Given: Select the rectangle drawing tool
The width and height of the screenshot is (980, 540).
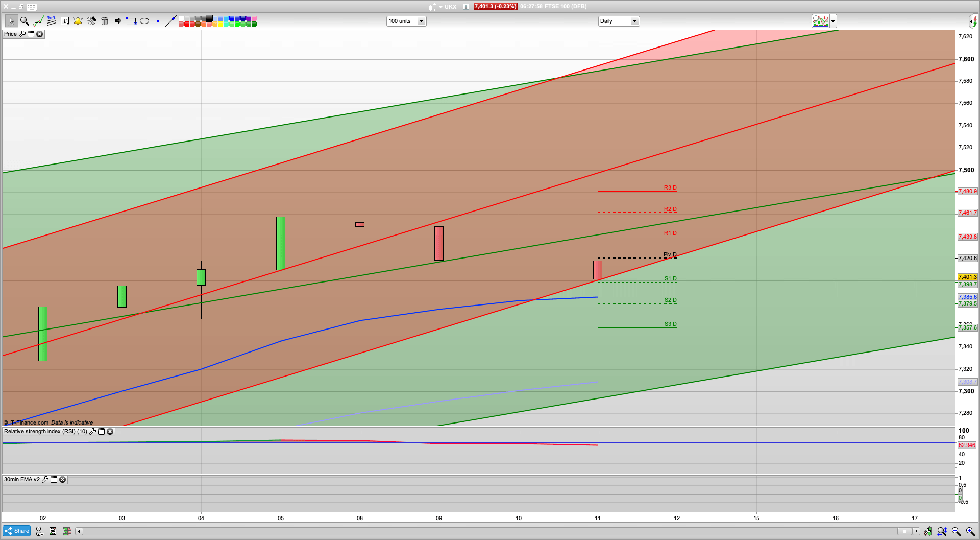Looking at the screenshot, I should [131, 21].
